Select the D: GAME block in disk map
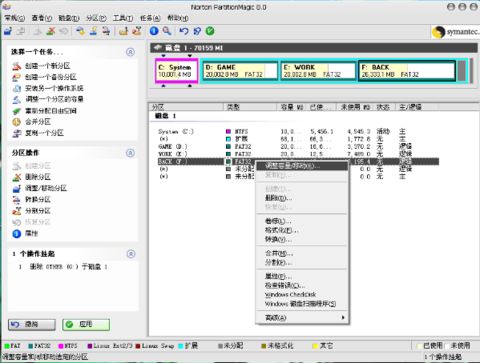The width and height of the screenshot is (480, 363). pos(240,71)
